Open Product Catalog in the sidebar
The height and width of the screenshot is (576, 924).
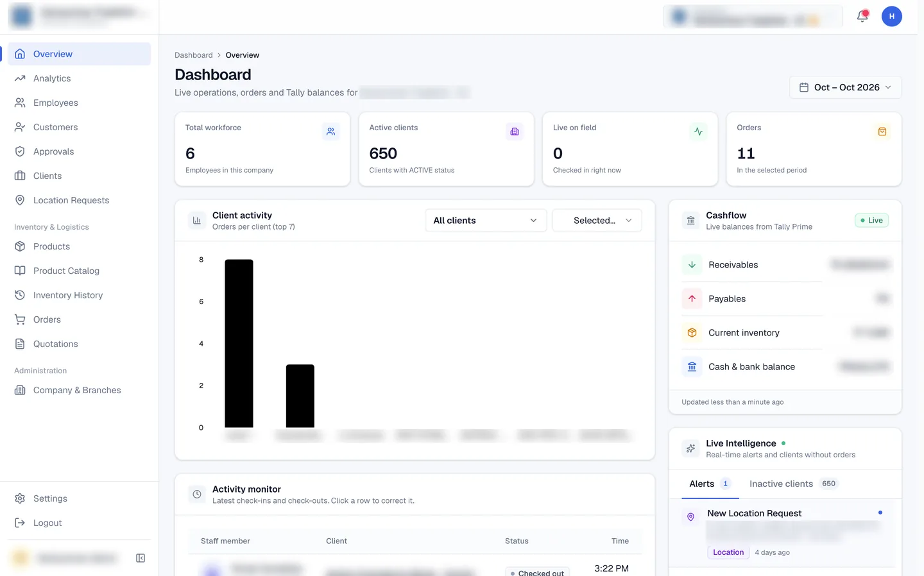[80, 271]
